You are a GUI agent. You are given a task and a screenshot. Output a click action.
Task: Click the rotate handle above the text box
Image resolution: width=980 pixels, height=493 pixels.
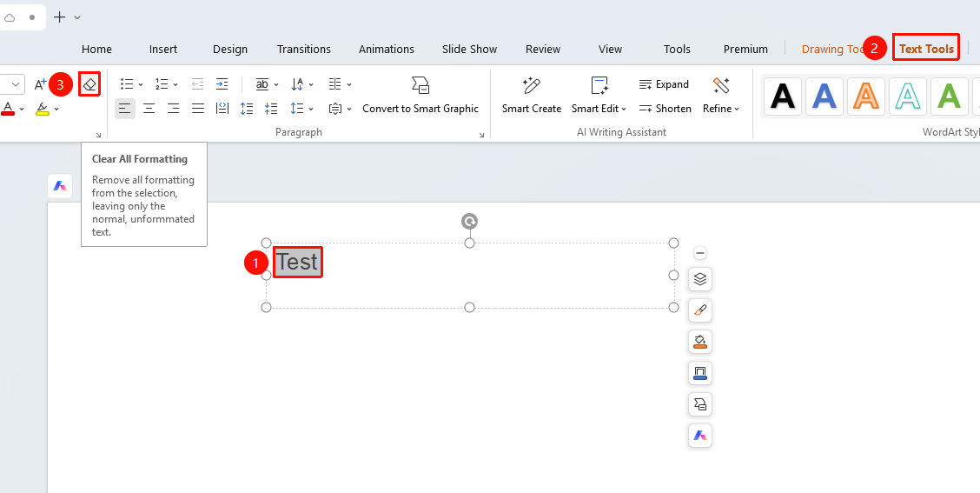[x=469, y=221]
